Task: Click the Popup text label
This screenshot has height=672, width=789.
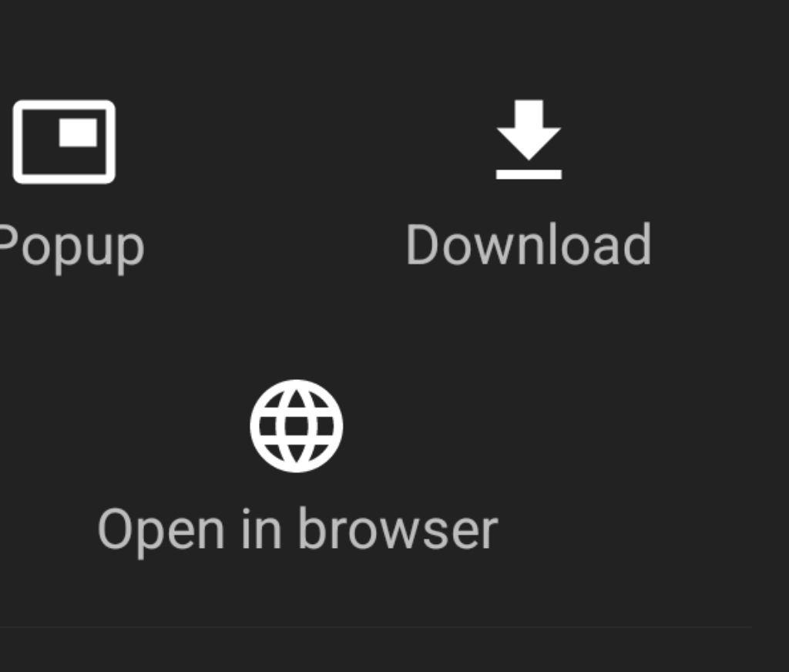Action: (x=72, y=247)
